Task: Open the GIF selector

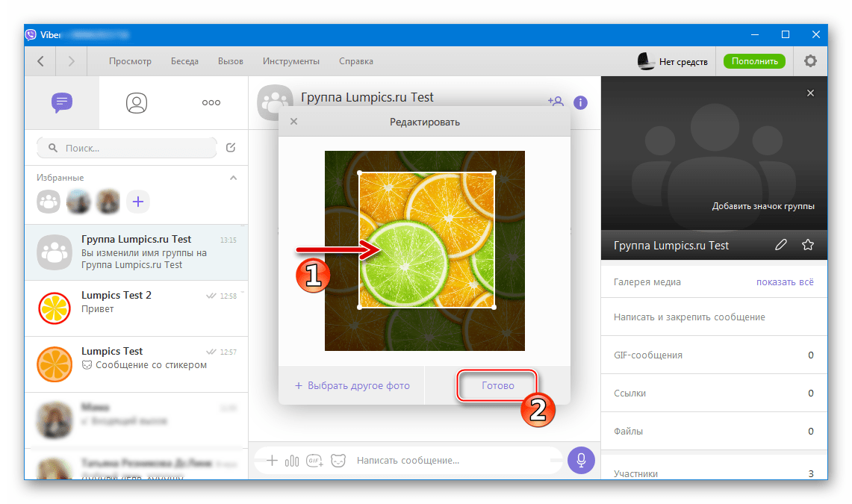Action: click(314, 461)
